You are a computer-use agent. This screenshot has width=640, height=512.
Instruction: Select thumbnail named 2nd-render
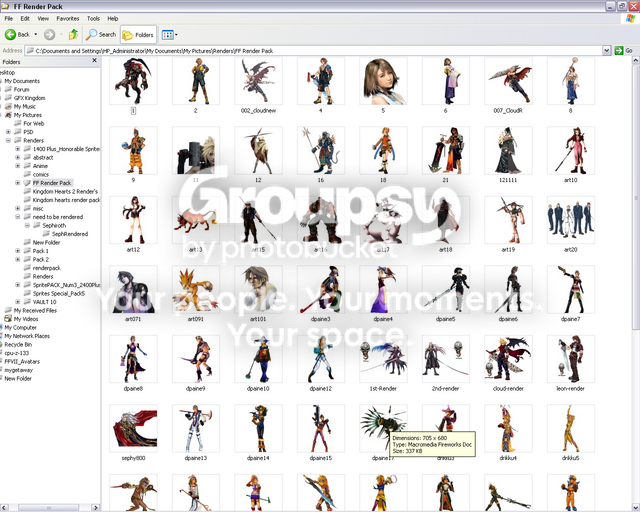click(x=446, y=359)
